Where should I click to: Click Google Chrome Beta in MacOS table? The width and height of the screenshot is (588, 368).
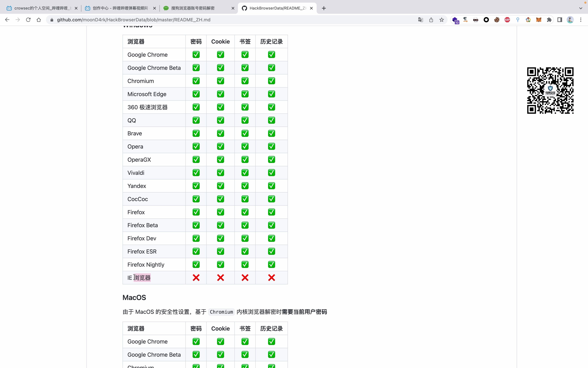click(x=154, y=355)
